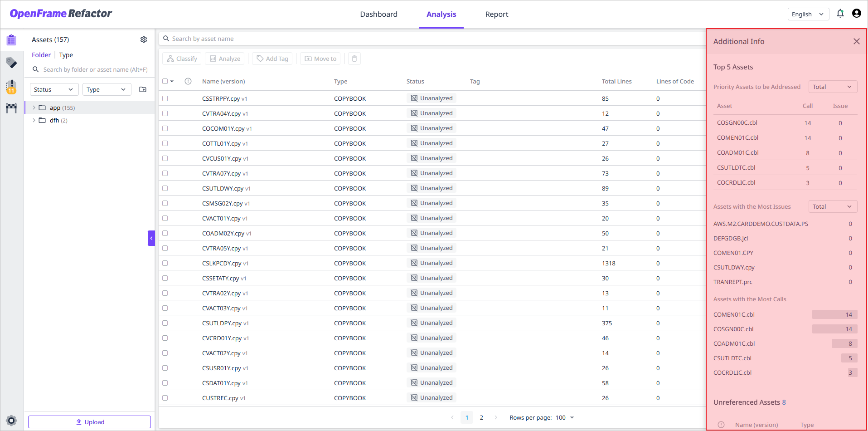868x431 pixels.
Task: Click the Upload button
Action: (89, 422)
